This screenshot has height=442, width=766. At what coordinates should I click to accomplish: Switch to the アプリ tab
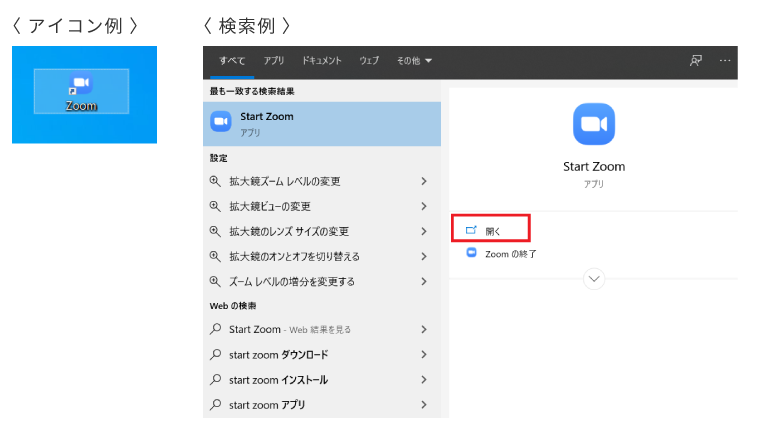[x=274, y=61]
